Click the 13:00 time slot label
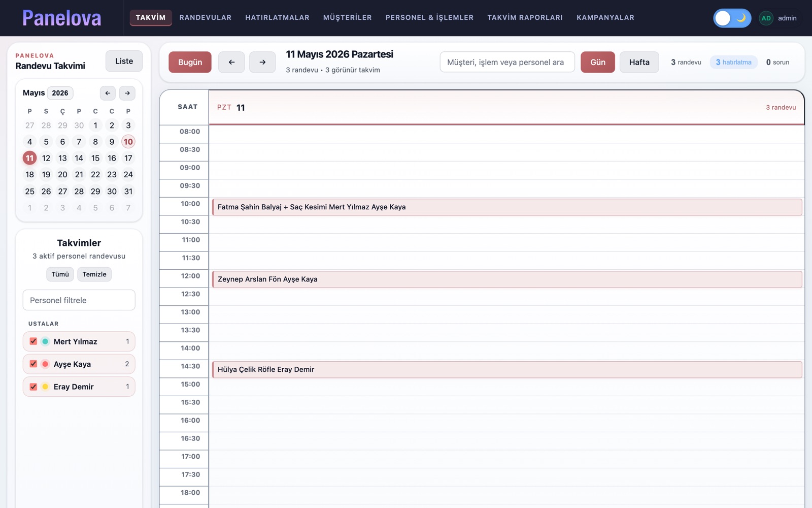812x508 pixels. click(190, 312)
